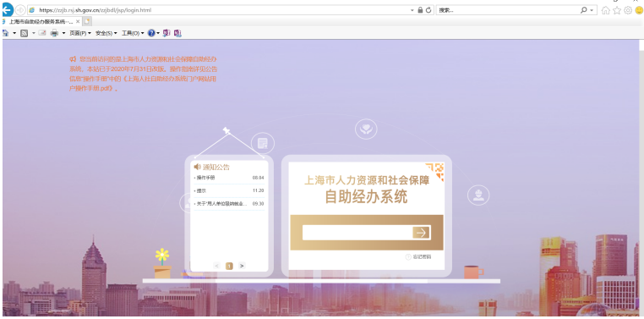
Task: Open Favorites with the star icon
Action: [616, 10]
